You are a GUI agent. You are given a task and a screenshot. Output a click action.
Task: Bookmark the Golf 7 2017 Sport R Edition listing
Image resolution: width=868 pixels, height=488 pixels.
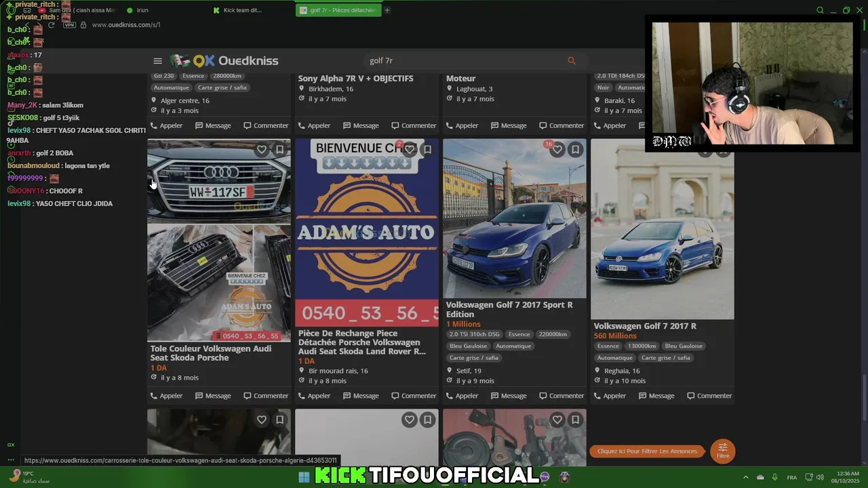[x=575, y=150]
